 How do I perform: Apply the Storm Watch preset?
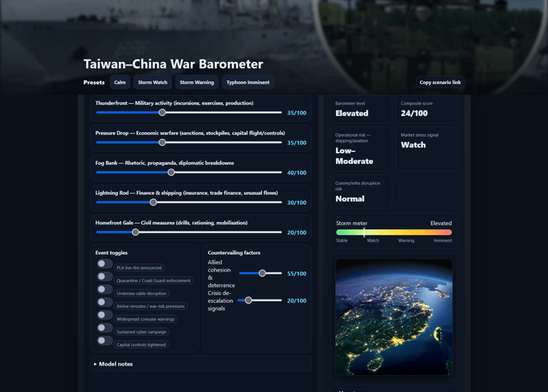pyautogui.click(x=153, y=83)
